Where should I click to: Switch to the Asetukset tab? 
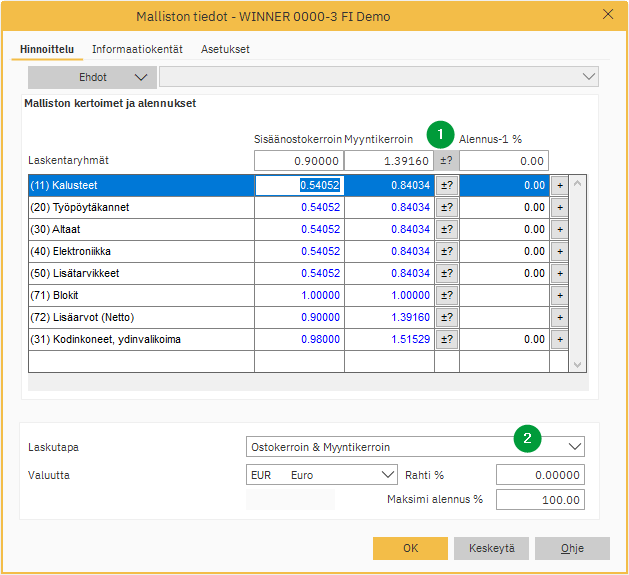pyautogui.click(x=225, y=49)
